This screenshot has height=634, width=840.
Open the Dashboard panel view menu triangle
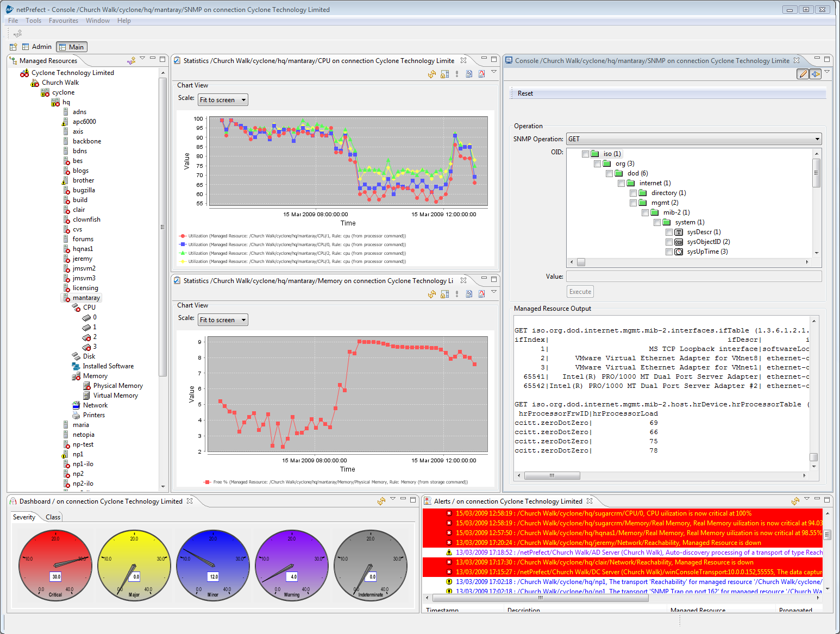[x=393, y=499]
